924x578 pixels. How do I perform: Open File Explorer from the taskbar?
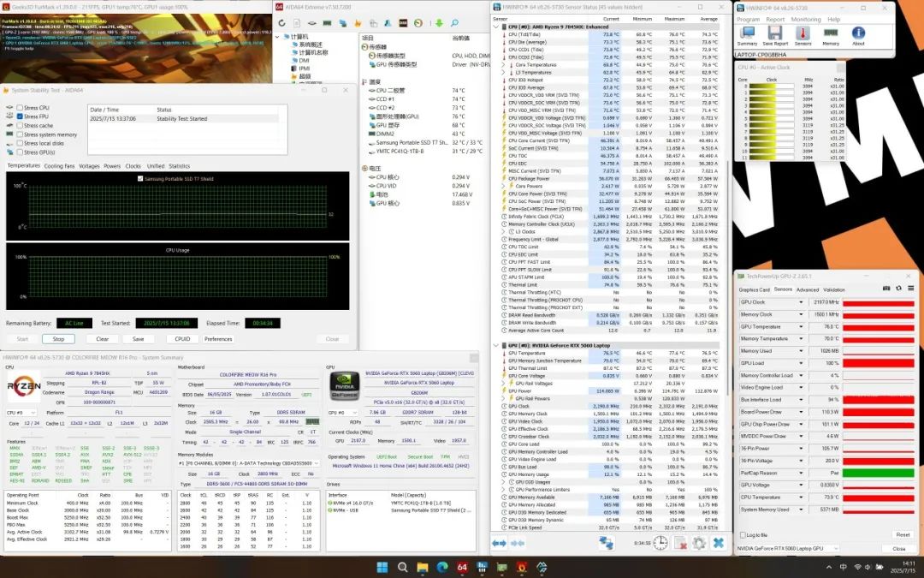(423, 568)
